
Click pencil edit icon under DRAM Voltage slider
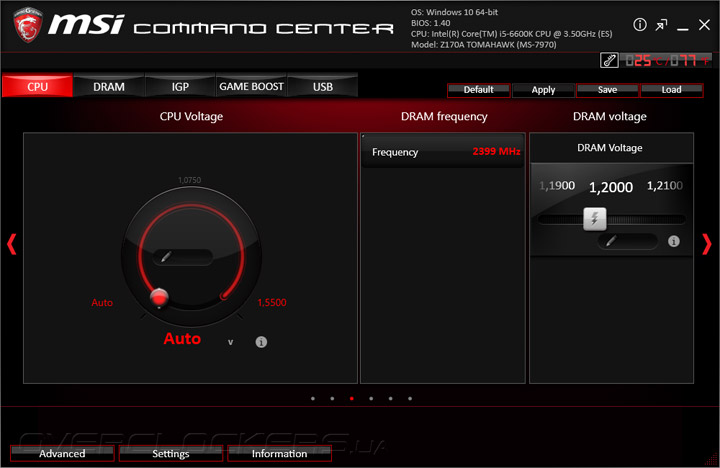pyautogui.click(x=611, y=241)
